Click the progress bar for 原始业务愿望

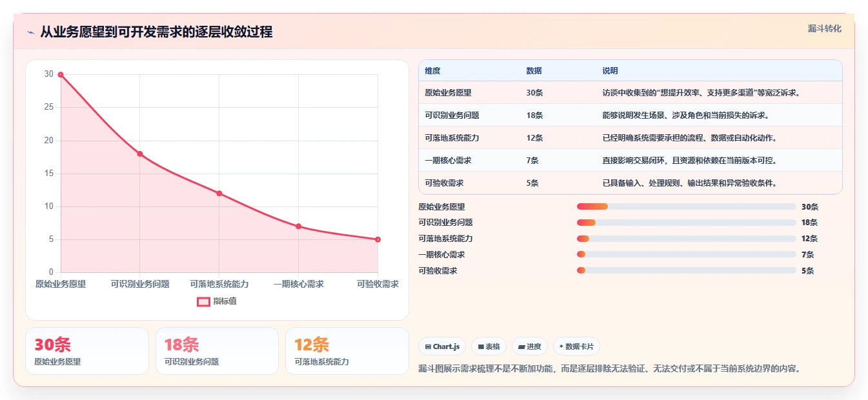(686, 206)
